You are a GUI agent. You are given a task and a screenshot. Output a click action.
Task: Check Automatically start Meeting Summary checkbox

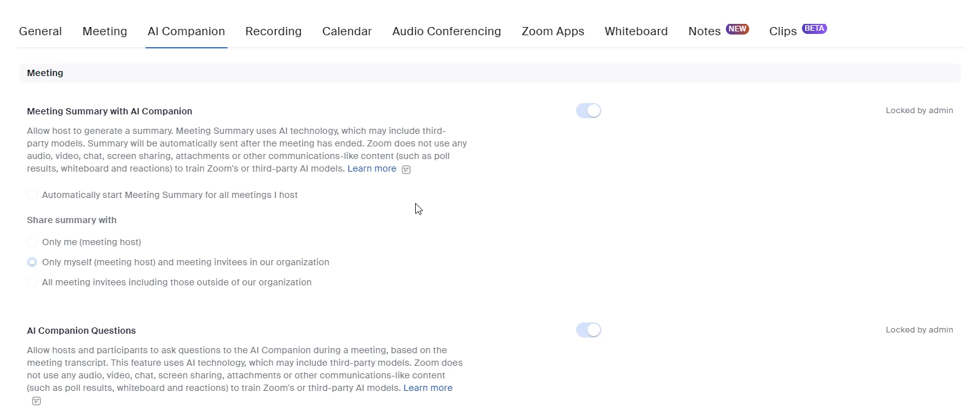pyautogui.click(x=32, y=195)
